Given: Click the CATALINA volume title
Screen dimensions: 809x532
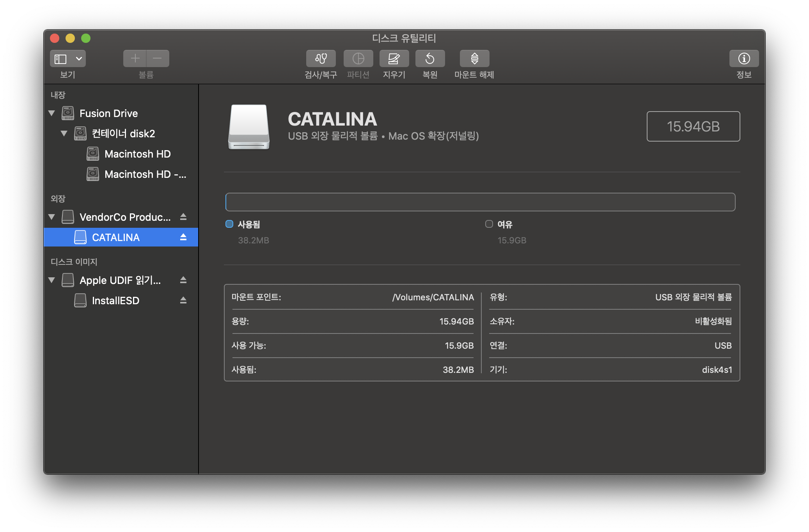Looking at the screenshot, I should point(332,119).
